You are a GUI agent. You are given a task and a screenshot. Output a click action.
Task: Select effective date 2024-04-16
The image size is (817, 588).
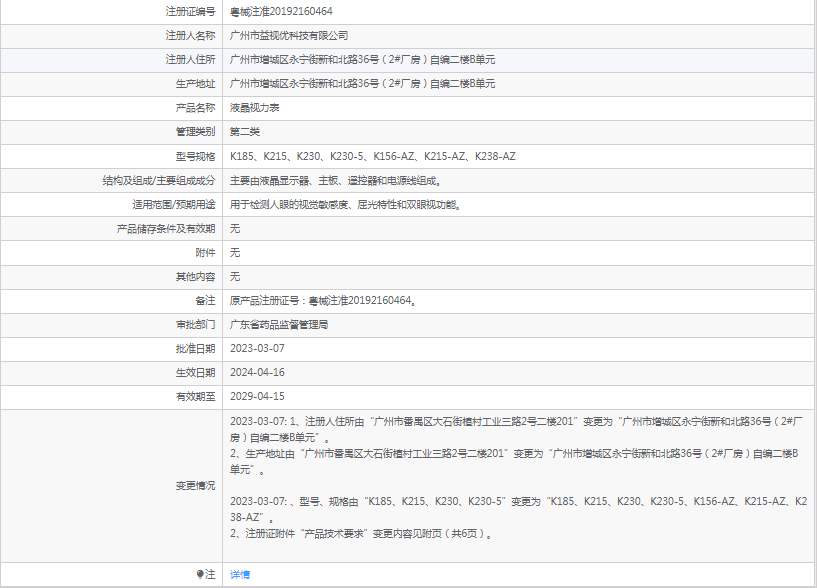click(257, 372)
